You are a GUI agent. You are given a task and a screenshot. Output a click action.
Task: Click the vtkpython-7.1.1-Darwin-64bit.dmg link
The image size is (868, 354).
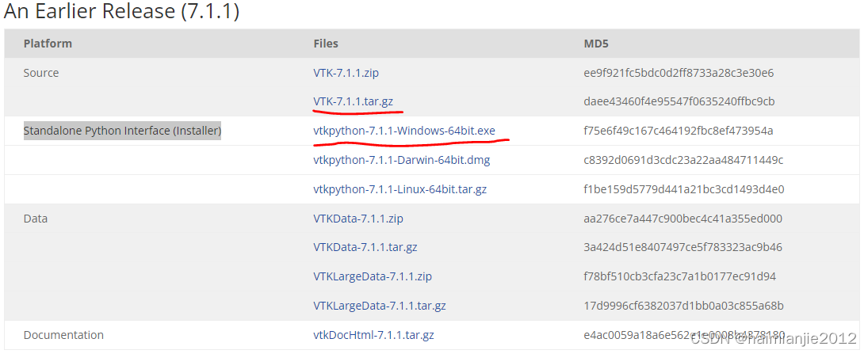pos(401,160)
